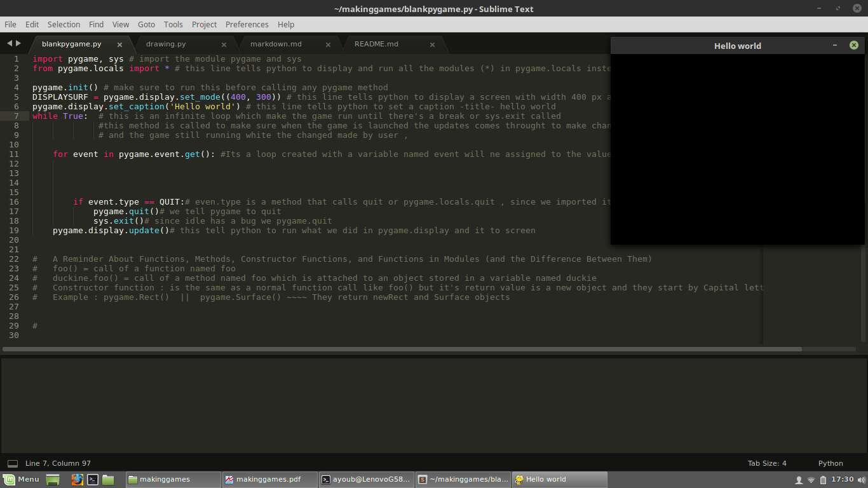Launch the terminal from the panel
This screenshot has height=488, width=868.
[93, 480]
